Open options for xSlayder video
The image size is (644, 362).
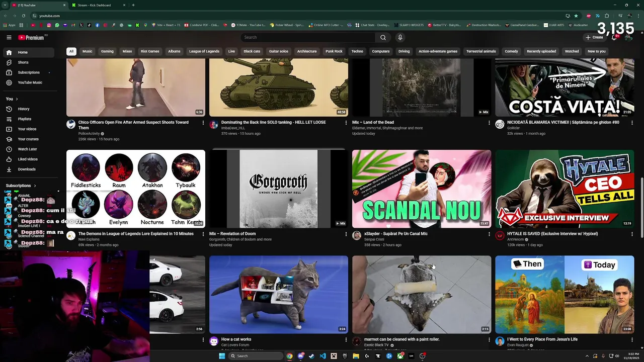[x=489, y=234]
